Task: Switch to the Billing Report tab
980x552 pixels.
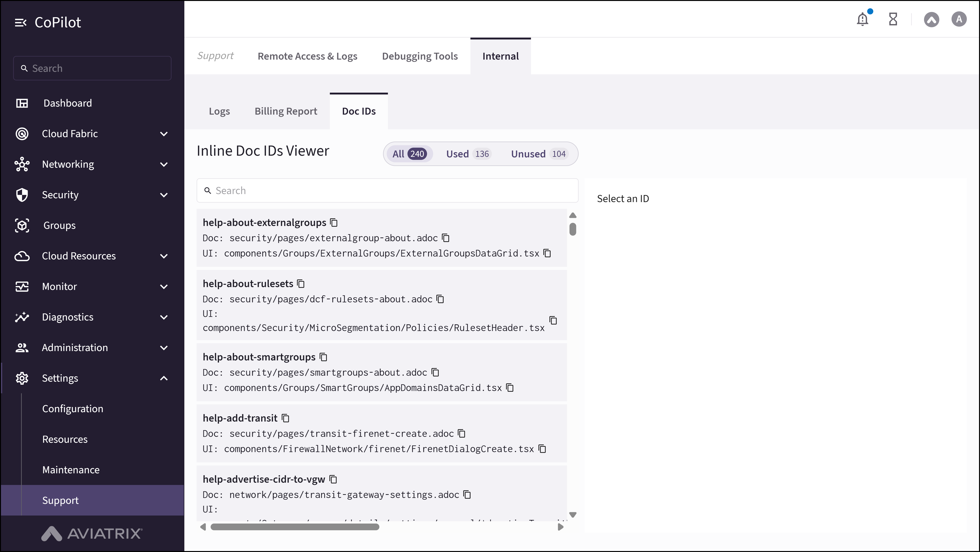Action: tap(286, 111)
